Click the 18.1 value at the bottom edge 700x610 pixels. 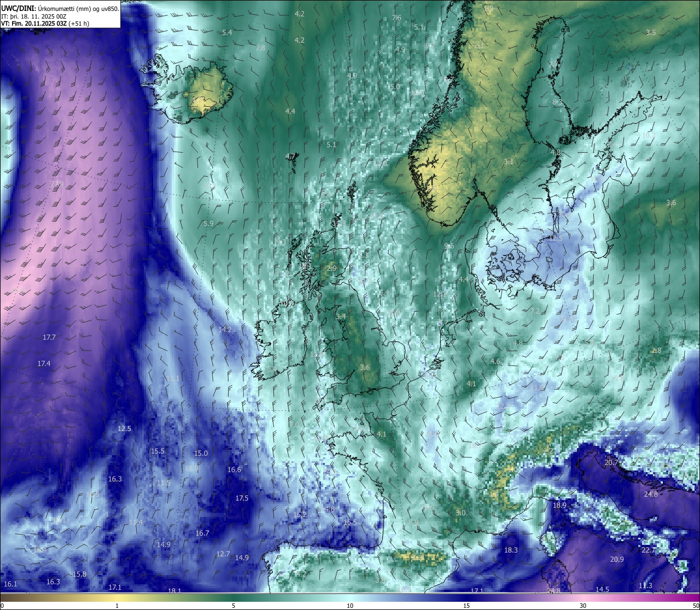[174, 591]
